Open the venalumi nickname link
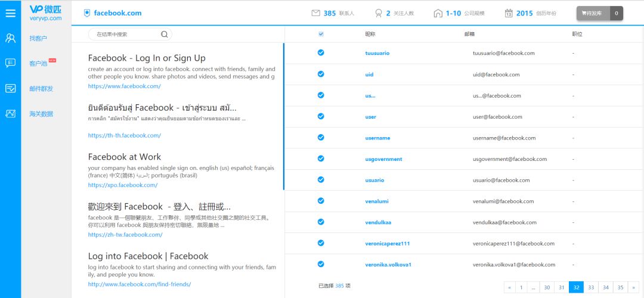644x298 pixels. pyautogui.click(x=377, y=201)
